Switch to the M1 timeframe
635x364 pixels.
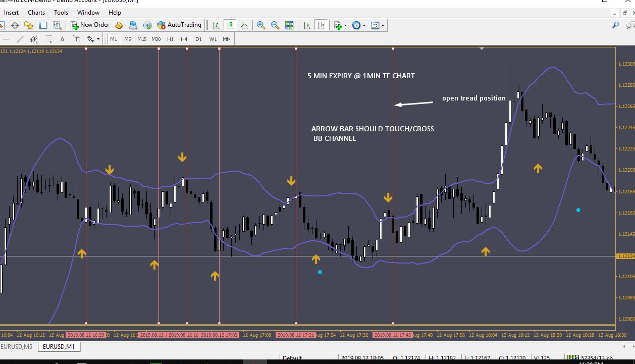[x=114, y=39]
